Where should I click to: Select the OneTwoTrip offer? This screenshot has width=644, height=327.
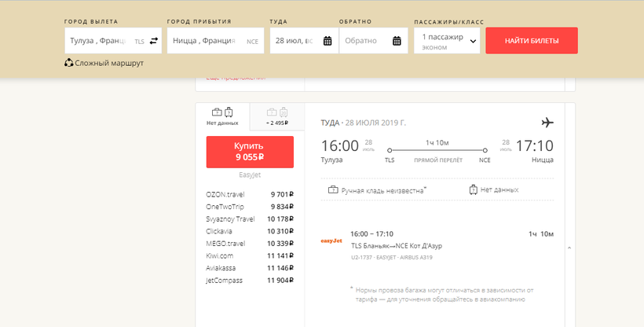pos(249,206)
